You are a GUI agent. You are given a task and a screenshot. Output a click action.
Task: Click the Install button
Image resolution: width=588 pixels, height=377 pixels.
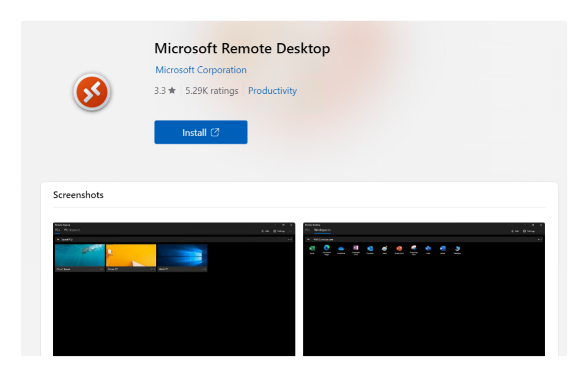tap(201, 132)
